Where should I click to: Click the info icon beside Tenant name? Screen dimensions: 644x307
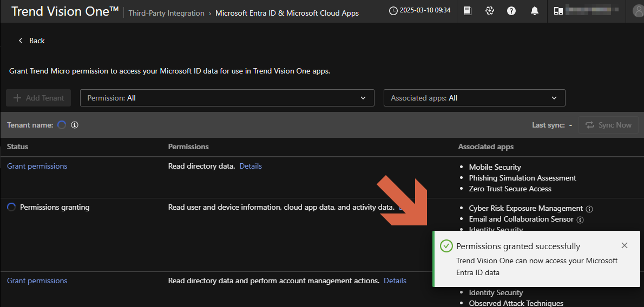tap(75, 125)
